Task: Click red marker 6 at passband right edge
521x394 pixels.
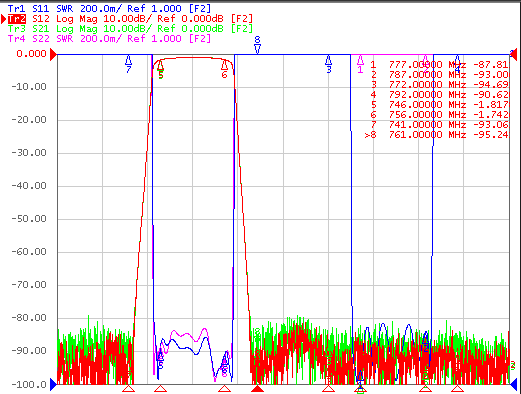Action: (224, 69)
